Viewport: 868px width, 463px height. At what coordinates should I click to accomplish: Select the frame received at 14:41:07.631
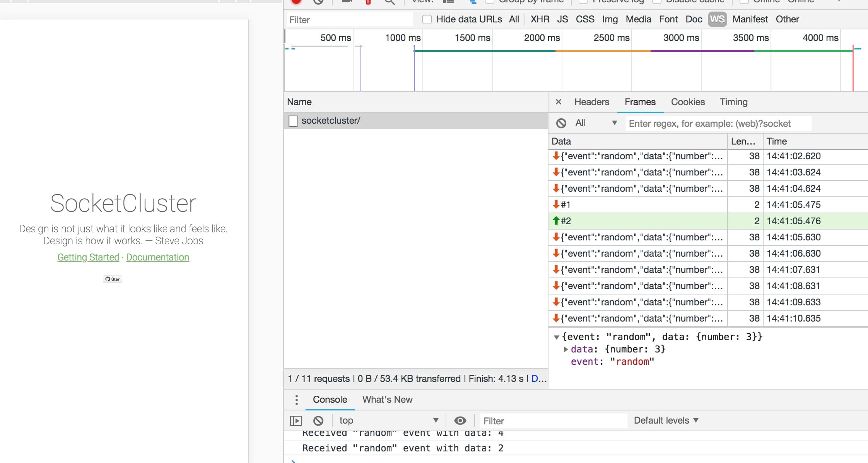point(708,270)
